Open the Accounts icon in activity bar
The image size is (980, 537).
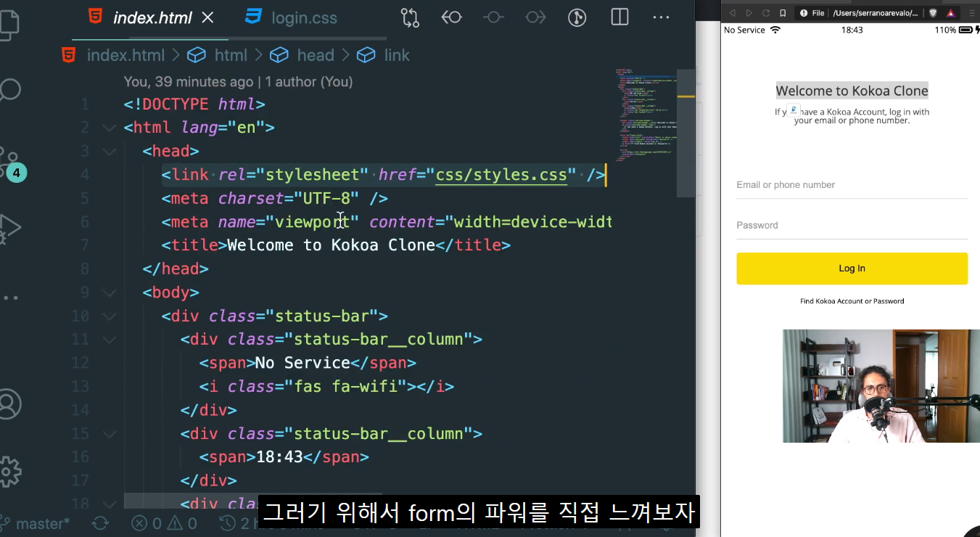(x=9, y=404)
